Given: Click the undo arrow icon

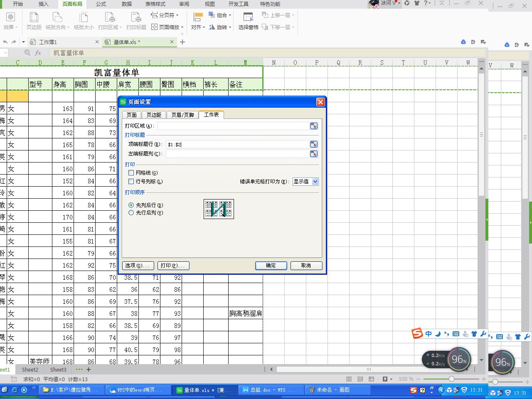Looking at the screenshot, I should (5, 42).
